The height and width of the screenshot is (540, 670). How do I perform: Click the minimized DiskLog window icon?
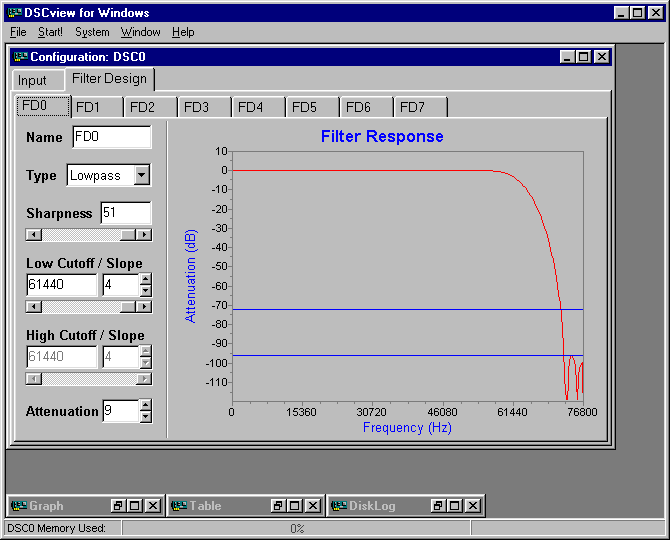339,506
